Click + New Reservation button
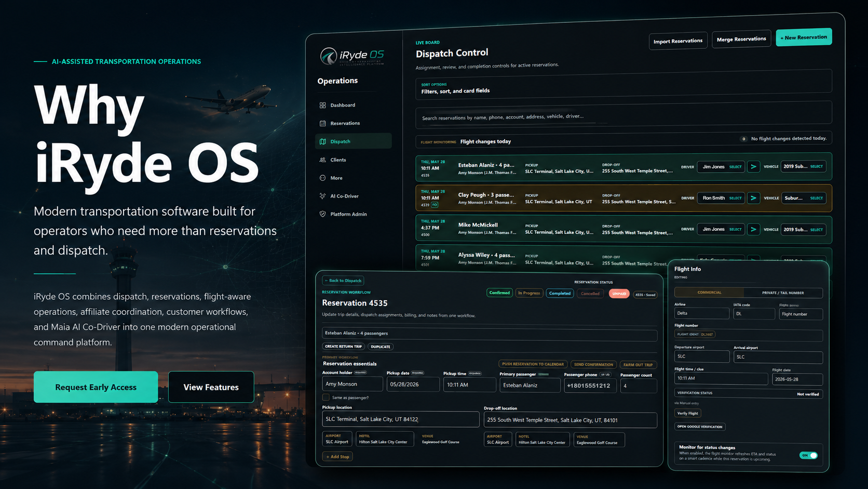Image resolution: width=868 pixels, height=489 pixels. (804, 37)
